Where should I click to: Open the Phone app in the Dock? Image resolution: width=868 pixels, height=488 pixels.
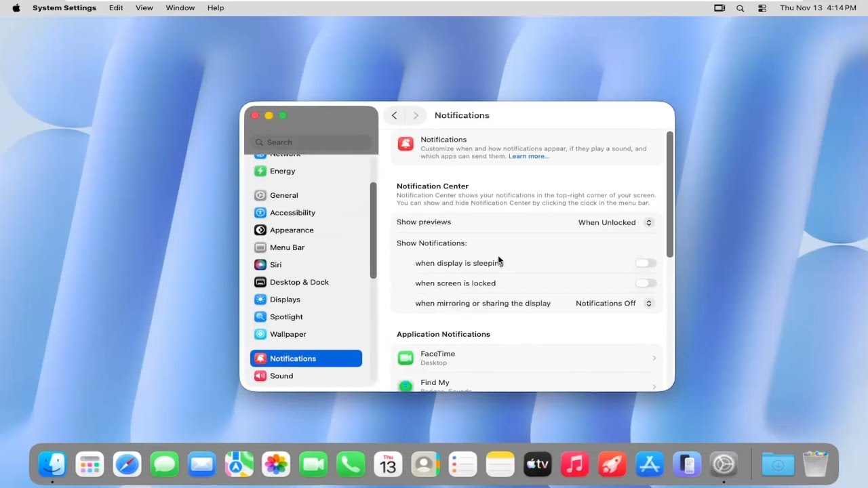tap(351, 464)
